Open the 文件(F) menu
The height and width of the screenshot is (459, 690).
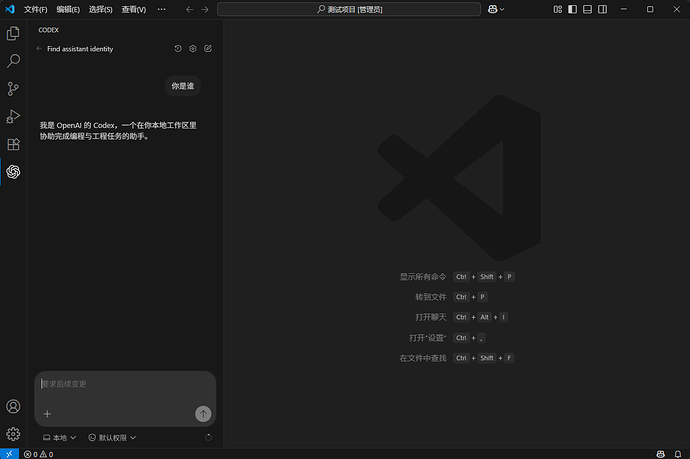36,9
